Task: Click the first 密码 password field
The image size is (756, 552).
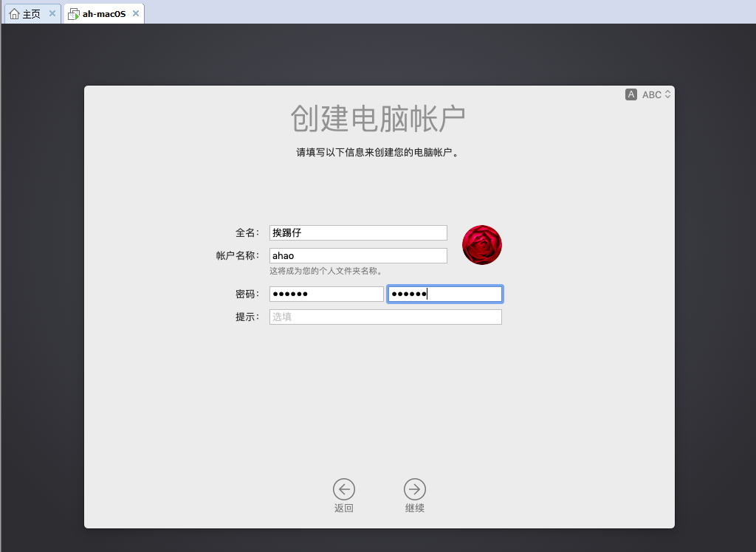Action: click(x=326, y=294)
